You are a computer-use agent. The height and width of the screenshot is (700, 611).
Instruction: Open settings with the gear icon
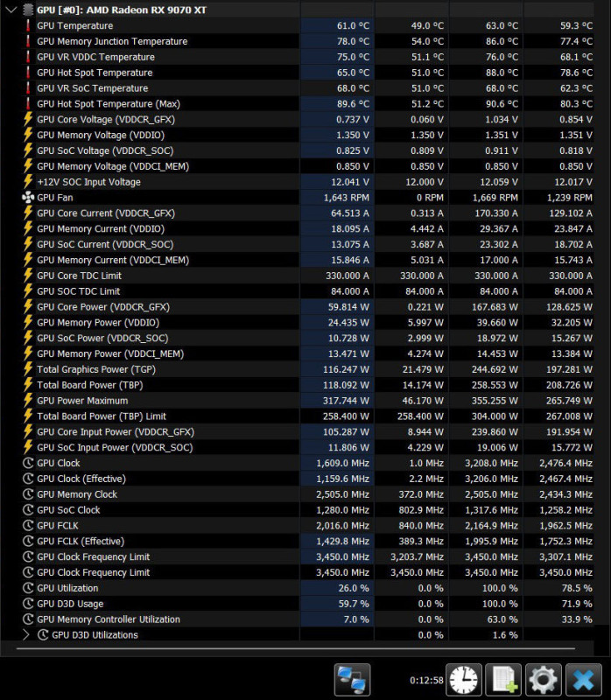pos(543,680)
